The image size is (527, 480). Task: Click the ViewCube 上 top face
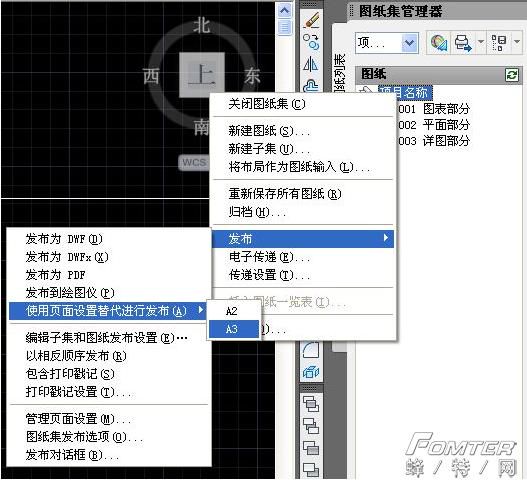pos(202,75)
